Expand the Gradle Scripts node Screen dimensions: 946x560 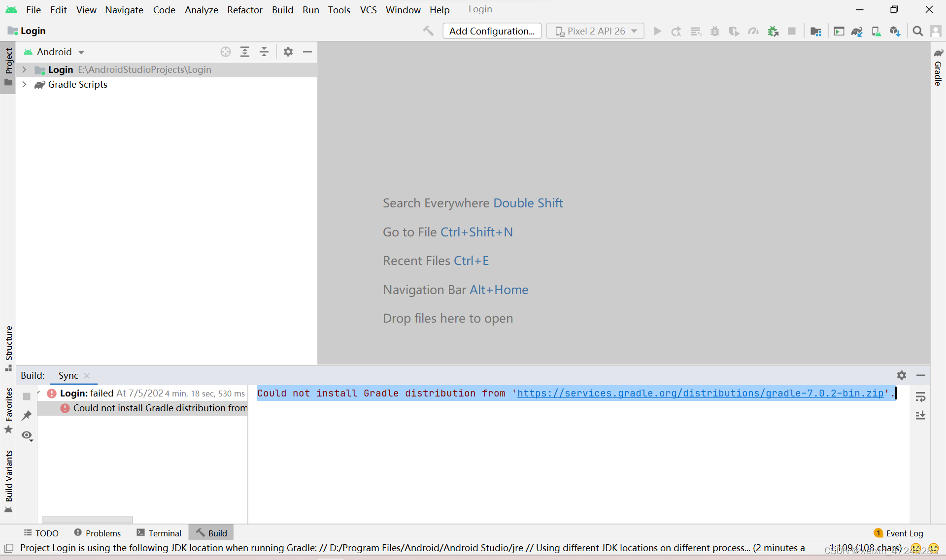[24, 84]
